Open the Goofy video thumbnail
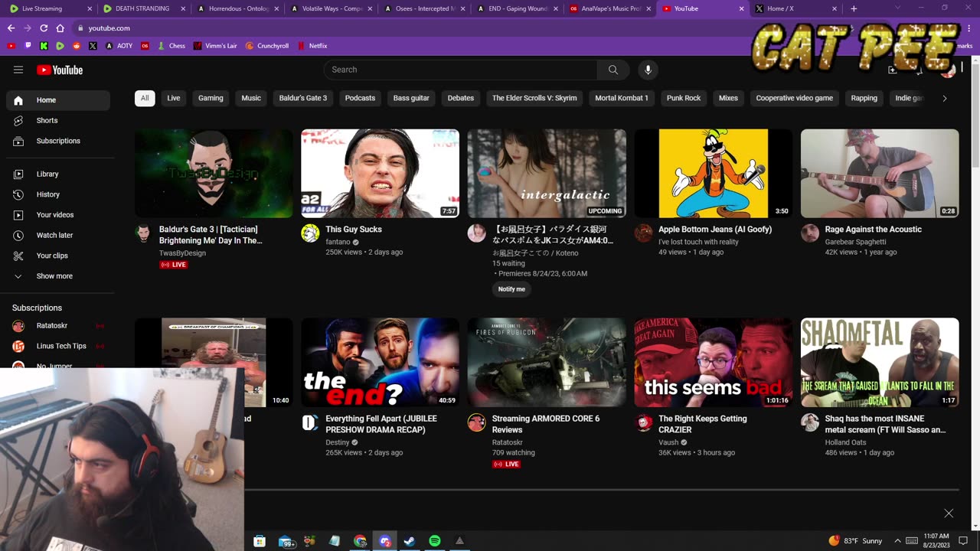The height and width of the screenshot is (551, 980). 714,173
